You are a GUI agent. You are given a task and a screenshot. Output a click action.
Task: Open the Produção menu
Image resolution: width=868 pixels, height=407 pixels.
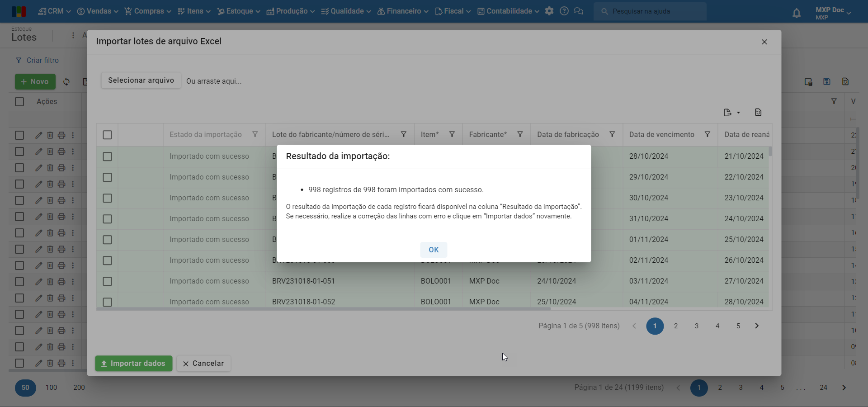pos(291,11)
